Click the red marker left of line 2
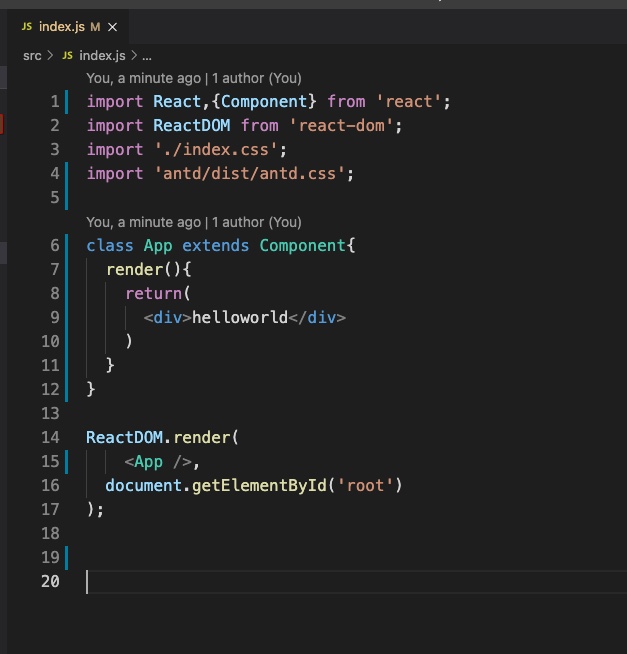The height and width of the screenshot is (654, 627). (x=2, y=124)
